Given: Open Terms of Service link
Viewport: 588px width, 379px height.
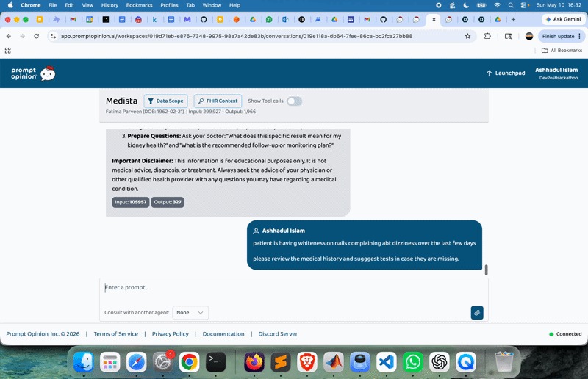Looking at the screenshot, I should tap(116, 334).
